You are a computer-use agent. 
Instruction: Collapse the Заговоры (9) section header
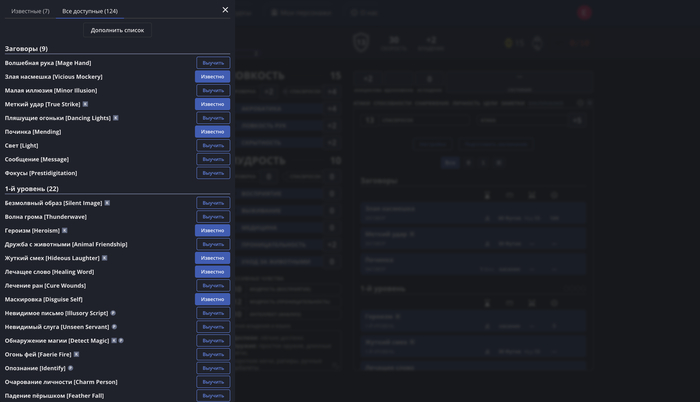pyautogui.click(x=26, y=48)
